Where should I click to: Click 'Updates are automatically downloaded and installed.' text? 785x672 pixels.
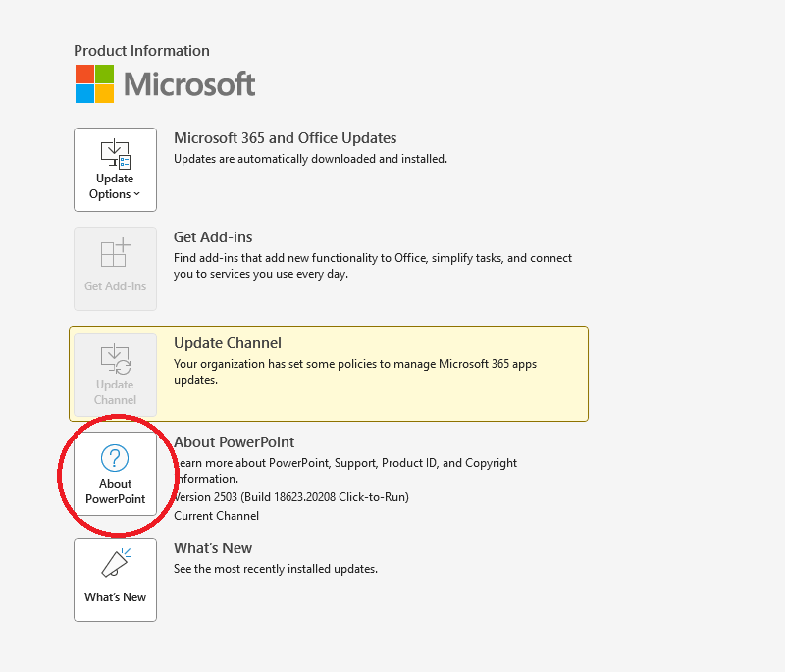click(x=310, y=159)
